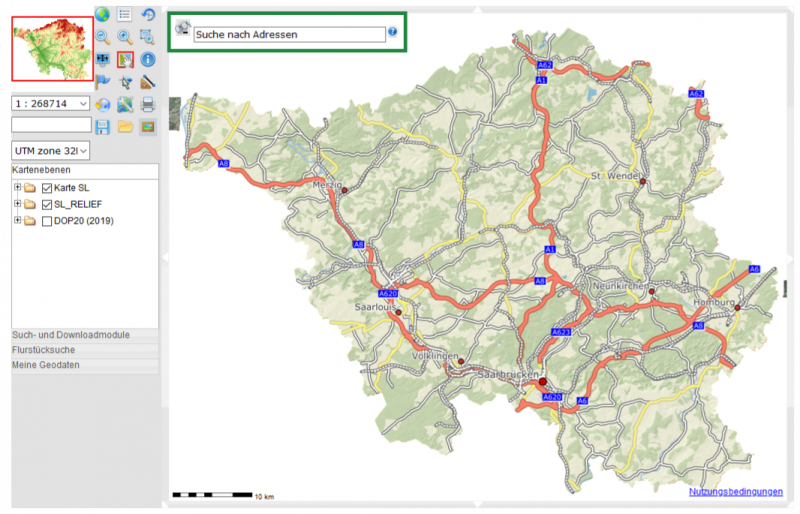Click the Neunkirchen label on the map
The width and height of the screenshot is (800, 514).
pos(620,286)
